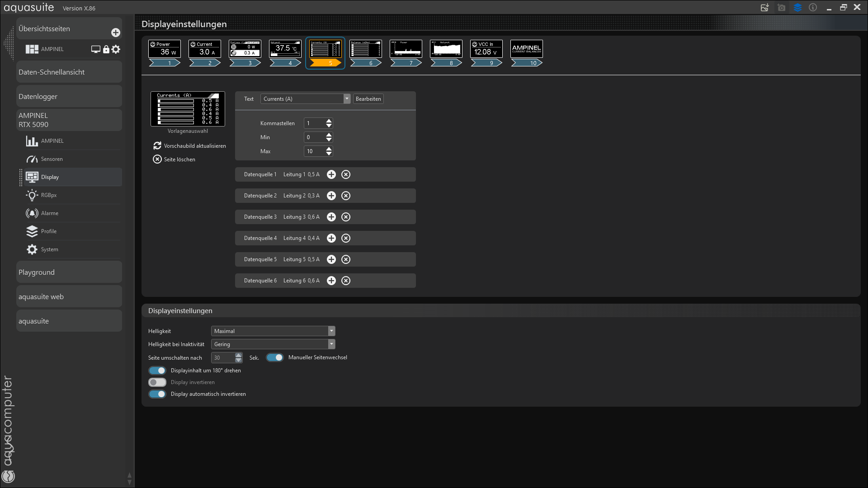Increase Kommastellen value with up arrow

(x=329, y=121)
